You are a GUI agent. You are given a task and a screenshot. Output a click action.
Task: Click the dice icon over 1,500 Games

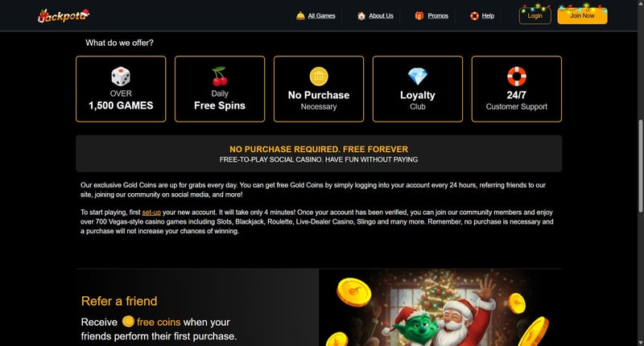pyautogui.click(x=121, y=76)
